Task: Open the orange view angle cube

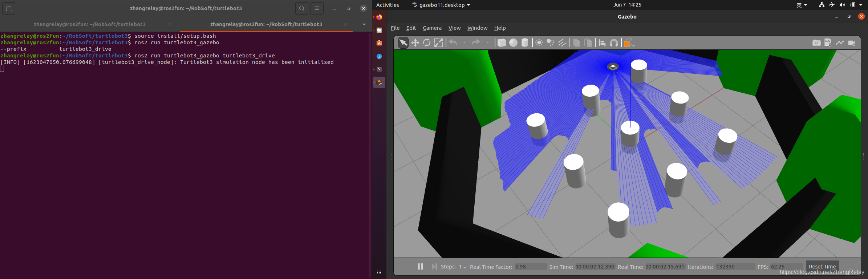Action: [628, 43]
